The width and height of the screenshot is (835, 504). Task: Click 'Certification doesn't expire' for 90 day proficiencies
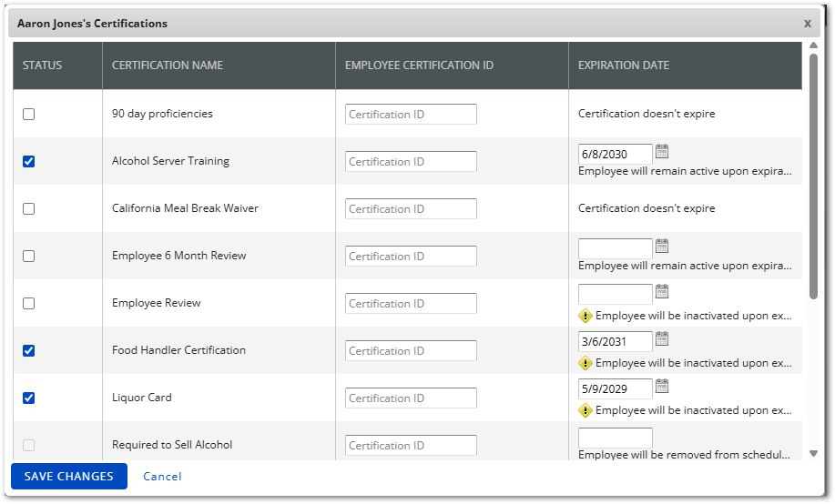coord(647,114)
